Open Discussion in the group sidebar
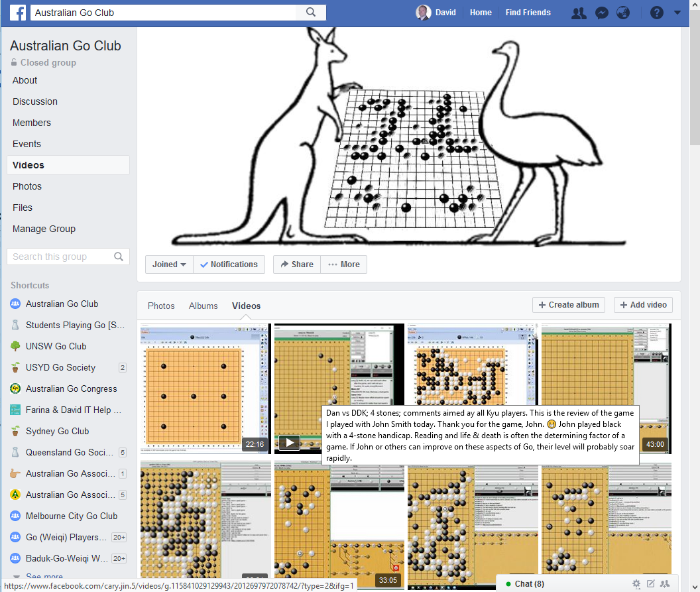 tap(35, 101)
